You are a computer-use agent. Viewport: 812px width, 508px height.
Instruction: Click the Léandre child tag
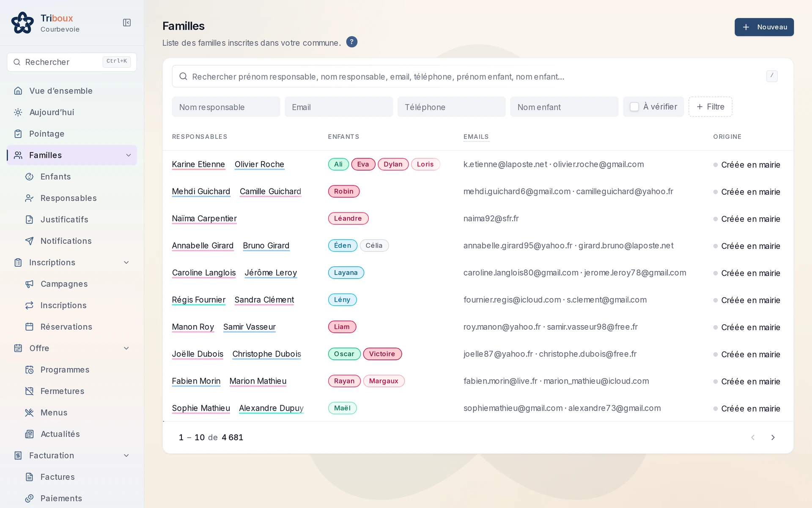[x=348, y=218]
